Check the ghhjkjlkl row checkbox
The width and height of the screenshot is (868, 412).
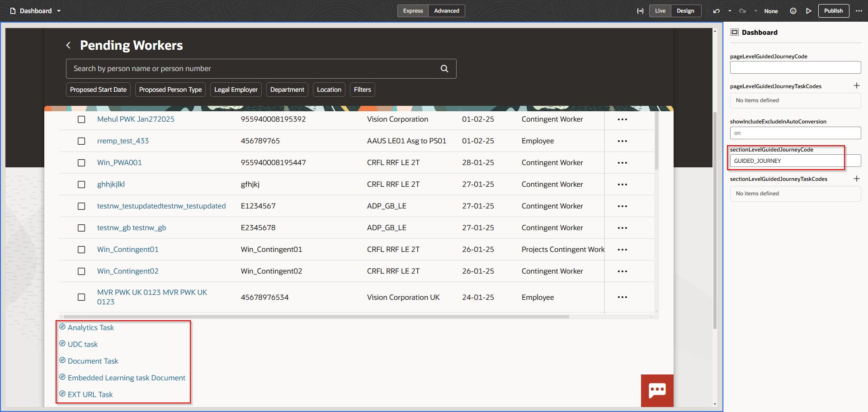(81, 185)
